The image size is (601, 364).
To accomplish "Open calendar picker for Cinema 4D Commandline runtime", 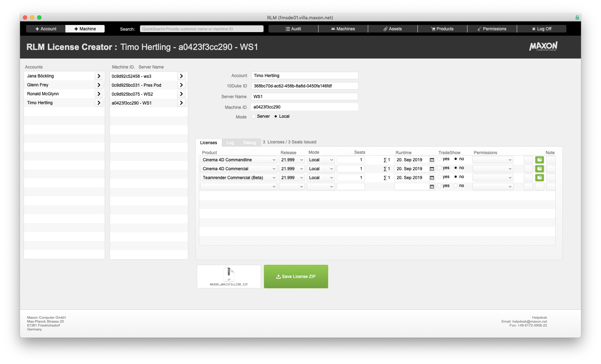I will pos(432,160).
